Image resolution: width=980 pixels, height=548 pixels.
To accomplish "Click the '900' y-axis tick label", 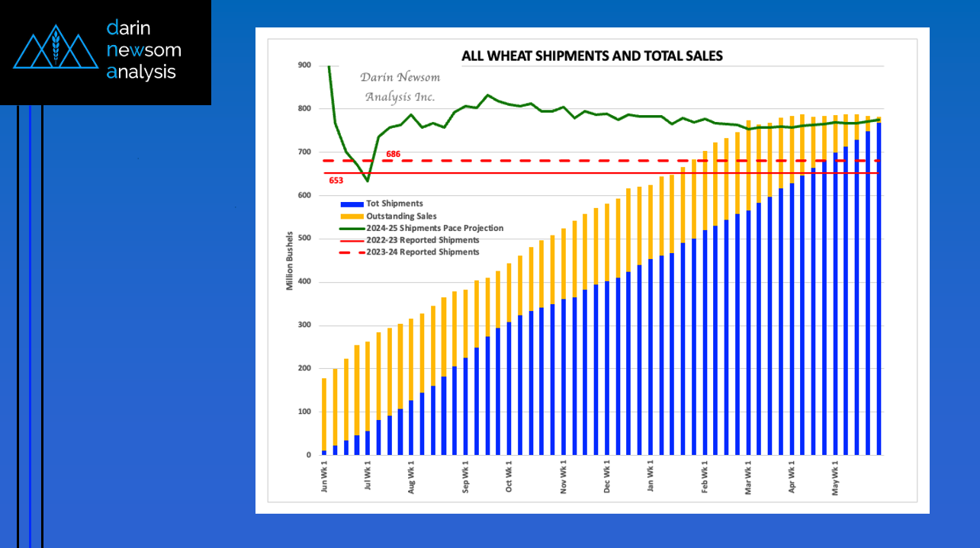I will tap(304, 66).
